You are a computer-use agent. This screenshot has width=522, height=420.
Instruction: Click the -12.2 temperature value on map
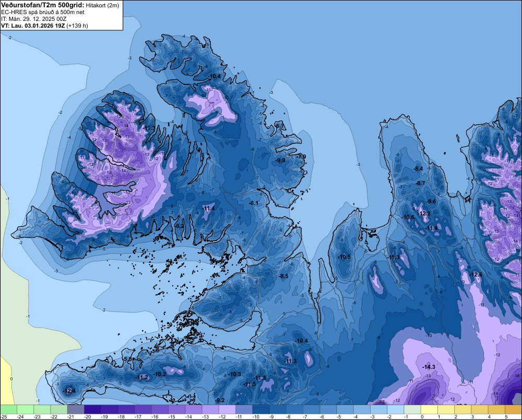[424, 213]
